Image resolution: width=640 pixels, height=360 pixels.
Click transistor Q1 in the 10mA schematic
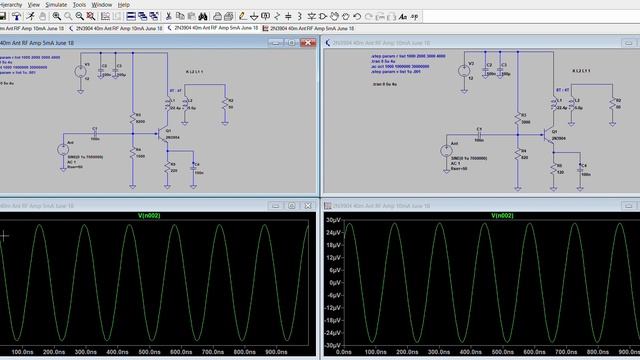[549, 135]
